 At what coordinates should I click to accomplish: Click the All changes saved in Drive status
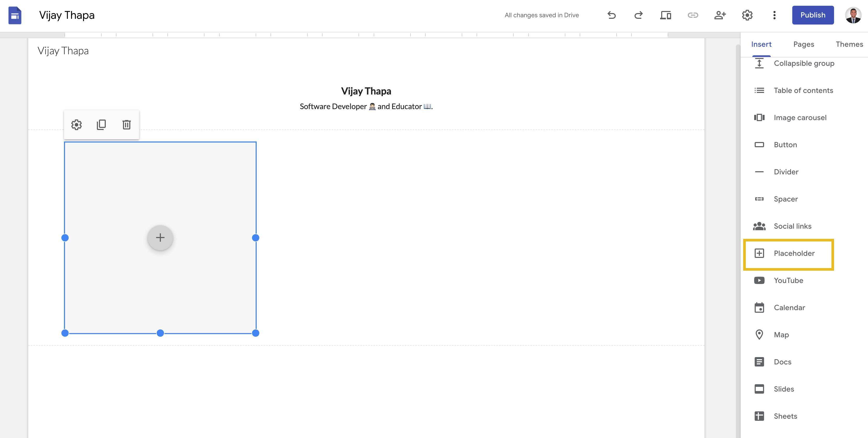click(x=542, y=15)
